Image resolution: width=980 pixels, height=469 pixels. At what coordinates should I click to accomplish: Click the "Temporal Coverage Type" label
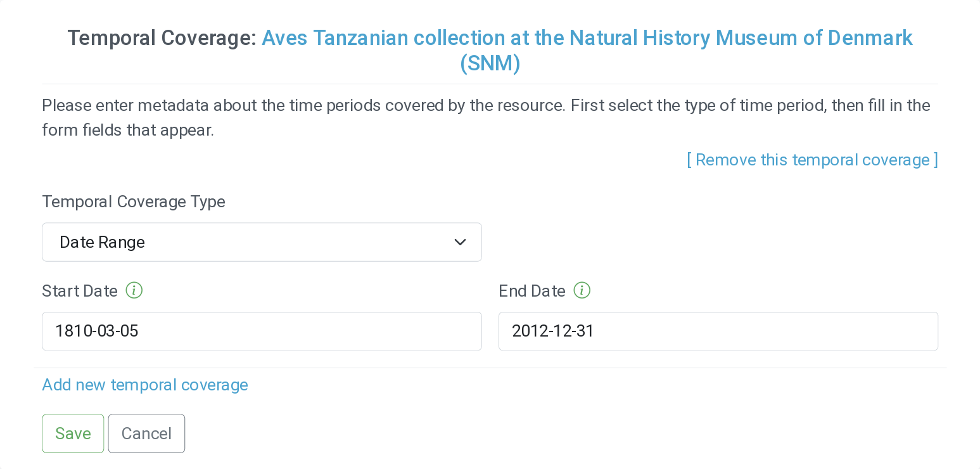coord(134,202)
